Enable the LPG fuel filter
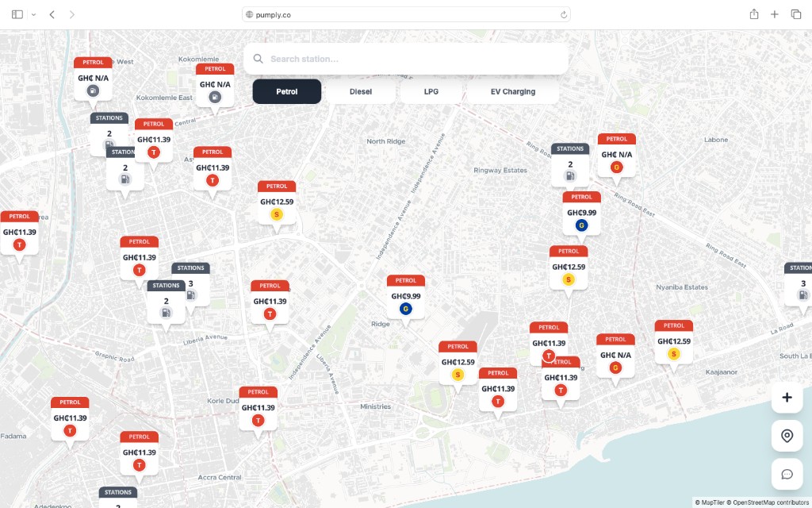 click(430, 91)
